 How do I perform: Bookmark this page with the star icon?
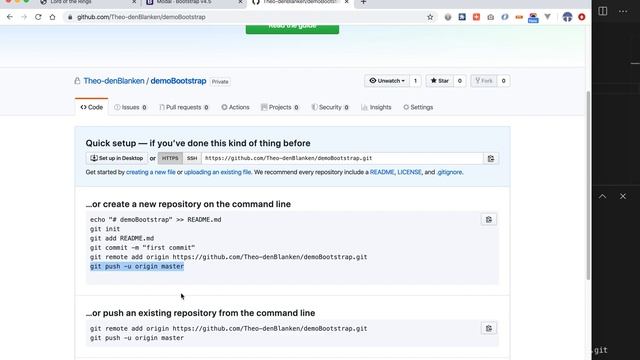[430, 17]
